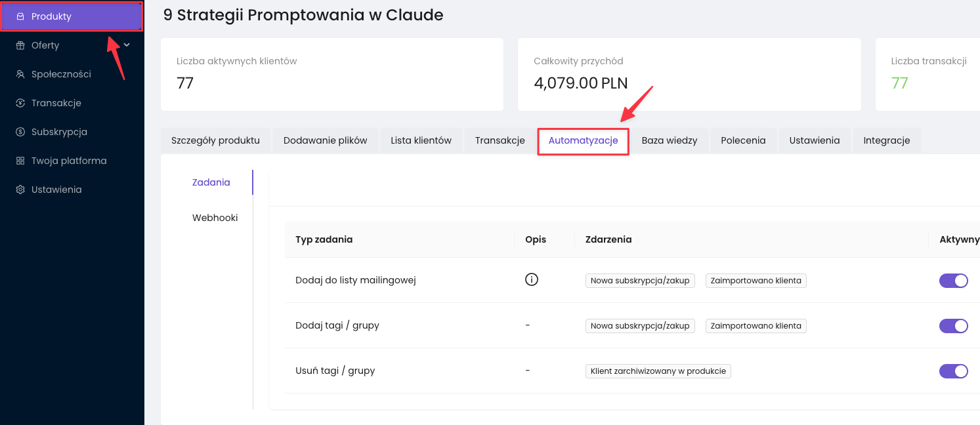The image size is (980, 425).
Task: Select the Webhooki section
Action: pos(215,218)
